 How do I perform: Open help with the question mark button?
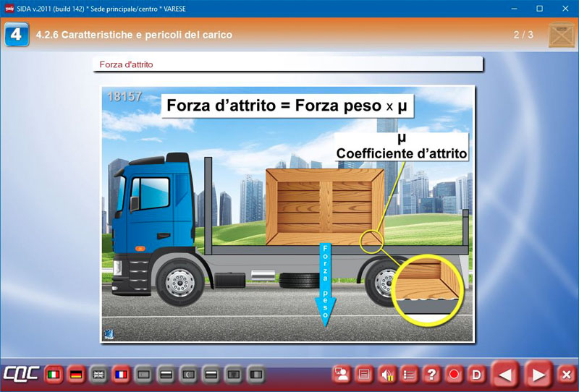click(431, 375)
